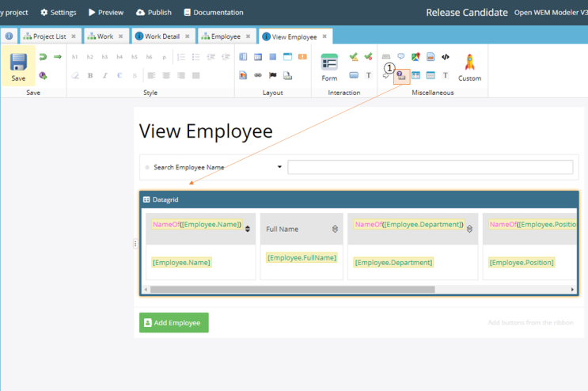588x391 pixels.
Task: Click the search text input field
Action: tap(431, 167)
